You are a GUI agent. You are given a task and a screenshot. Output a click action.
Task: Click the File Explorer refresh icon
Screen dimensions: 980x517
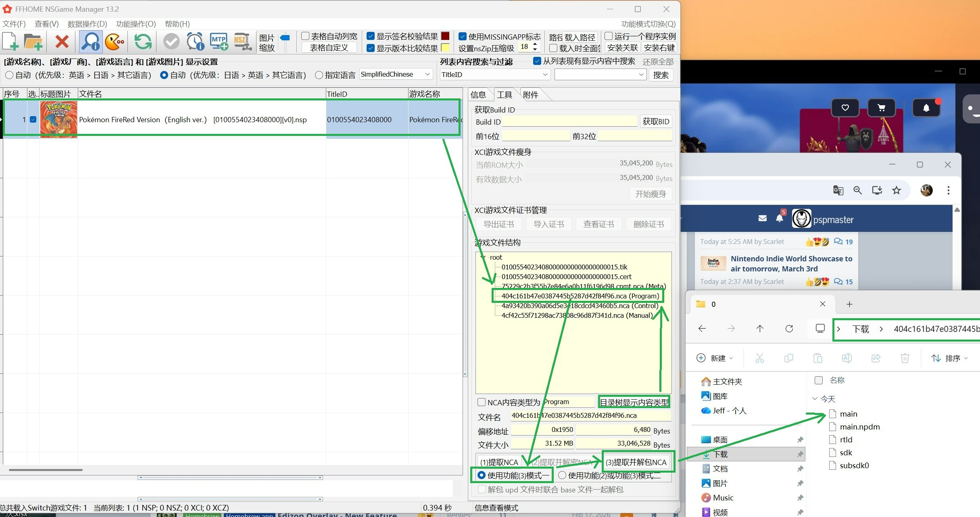point(789,329)
